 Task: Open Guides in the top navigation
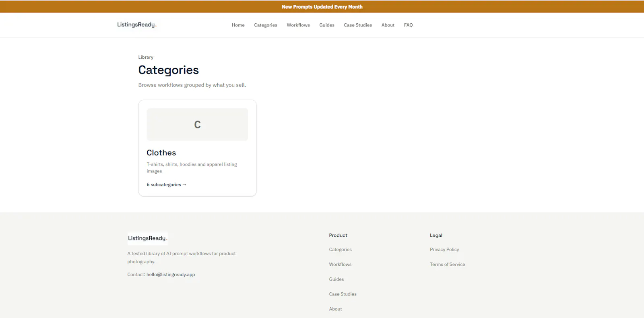(x=327, y=25)
